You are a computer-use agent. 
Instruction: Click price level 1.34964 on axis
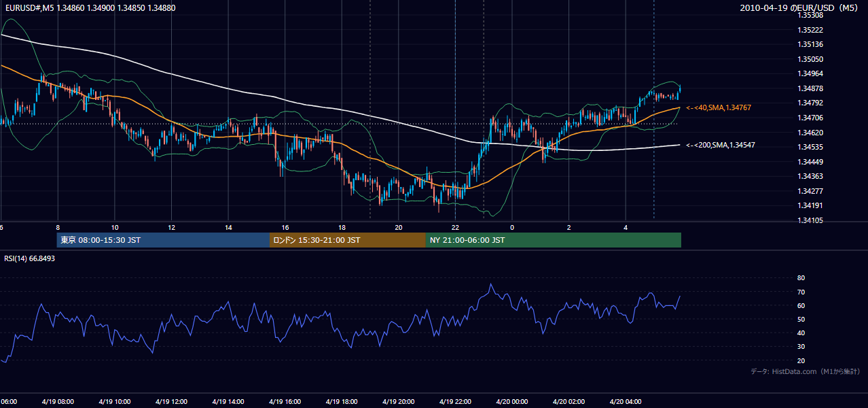pyautogui.click(x=810, y=73)
